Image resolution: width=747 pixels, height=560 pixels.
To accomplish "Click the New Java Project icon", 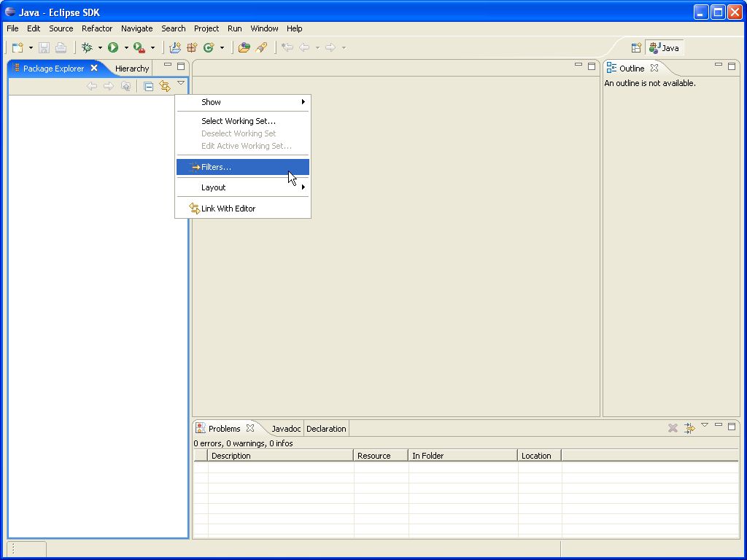I will tap(175, 48).
